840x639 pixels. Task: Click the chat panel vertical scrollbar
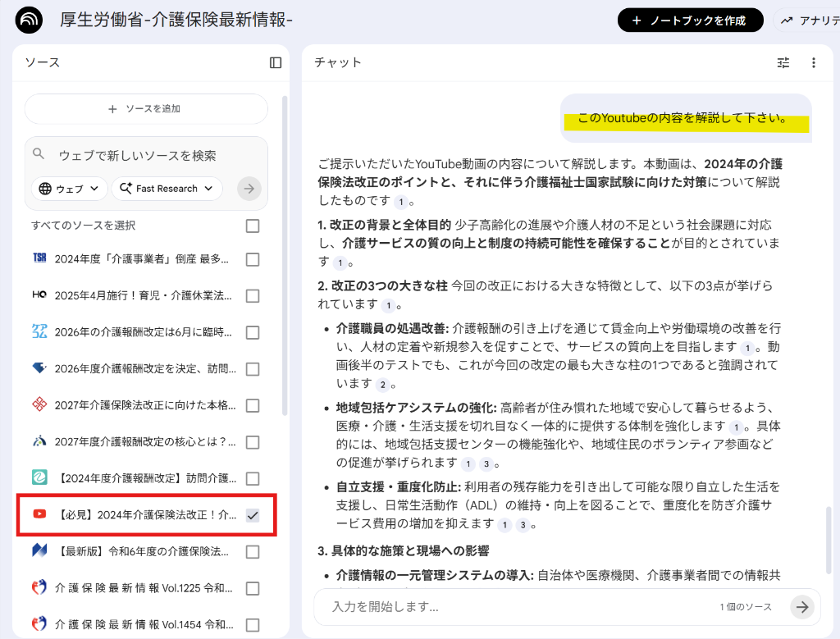pos(829,540)
